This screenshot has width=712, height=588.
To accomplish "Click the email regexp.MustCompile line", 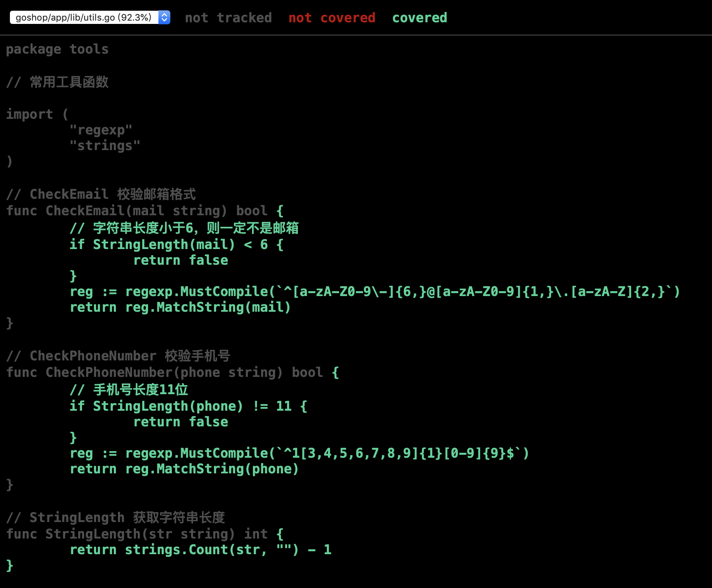I will pos(375,292).
